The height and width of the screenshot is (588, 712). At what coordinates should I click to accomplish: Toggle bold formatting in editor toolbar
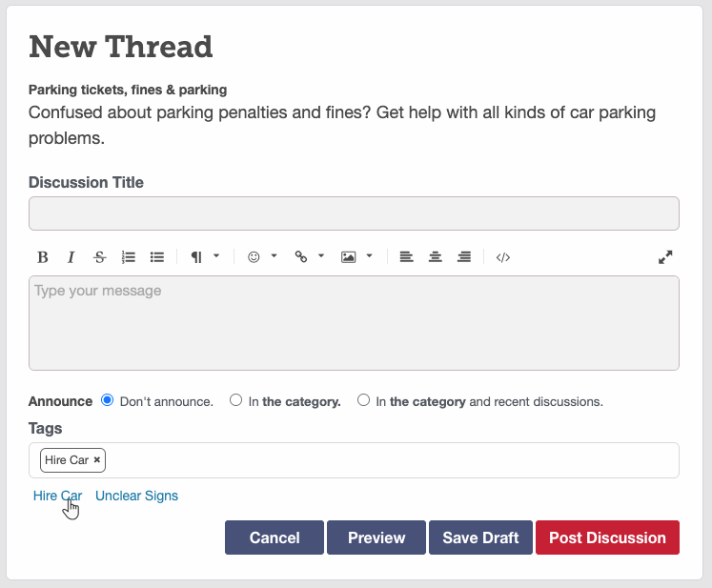(43, 257)
